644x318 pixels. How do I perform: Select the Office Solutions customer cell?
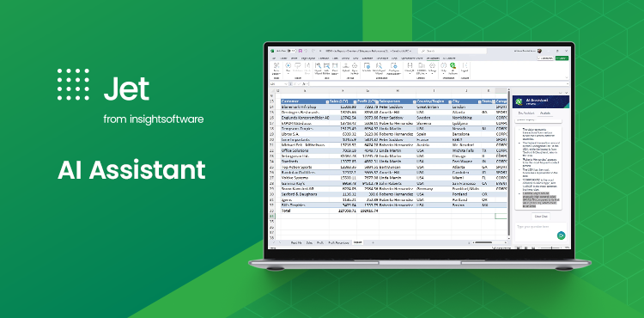coord(305,150)
